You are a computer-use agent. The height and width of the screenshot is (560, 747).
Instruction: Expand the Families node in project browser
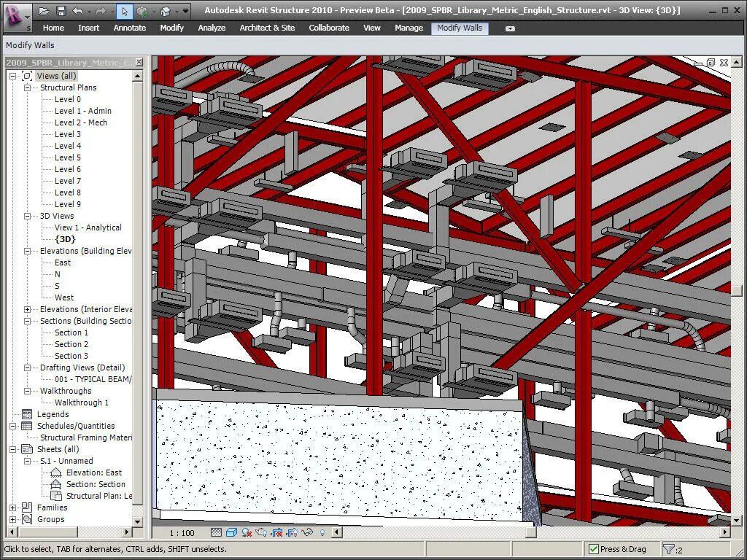12,507
